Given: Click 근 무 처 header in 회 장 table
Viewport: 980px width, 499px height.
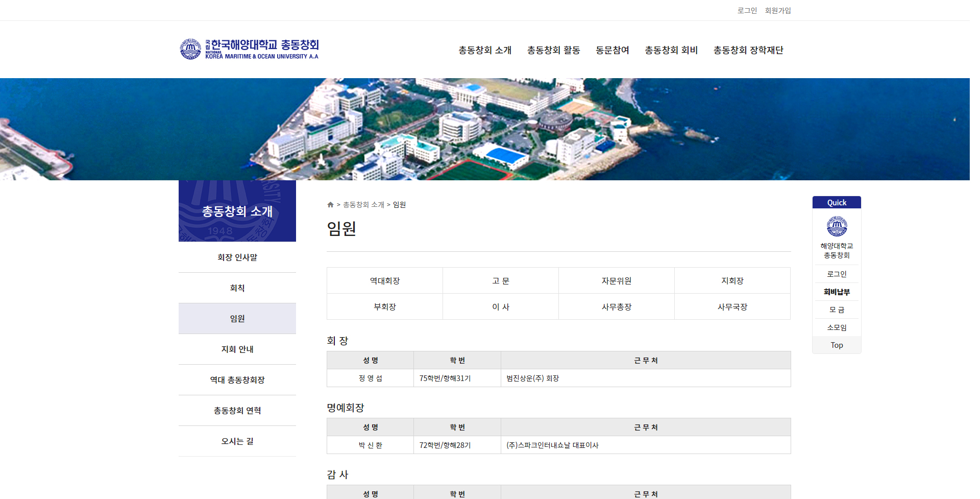Looking at the screenshot, I should click(x=646, y=361).
